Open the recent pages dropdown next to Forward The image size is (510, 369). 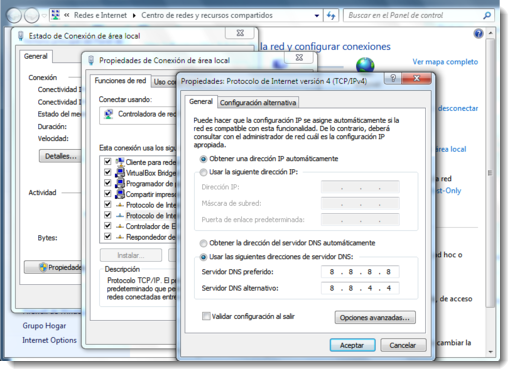click(x=44, y=16)
